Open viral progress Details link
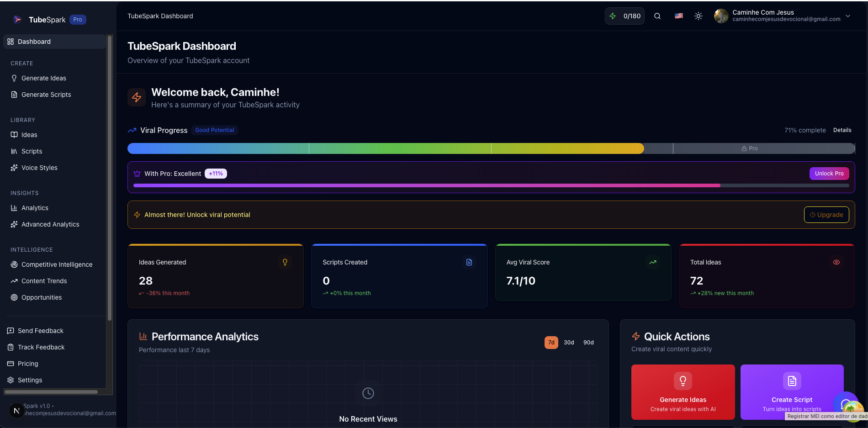Screen dimensions: 868x428 click(842, 130)
